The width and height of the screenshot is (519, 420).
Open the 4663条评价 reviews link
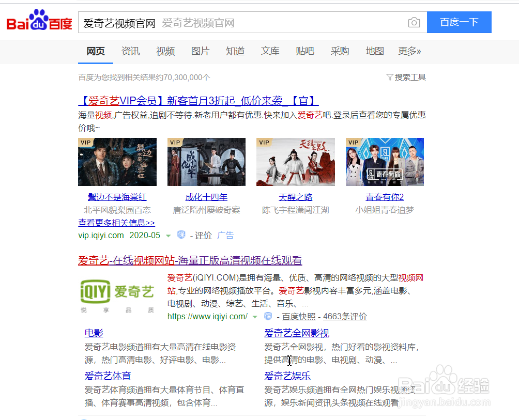coord(345,317)
